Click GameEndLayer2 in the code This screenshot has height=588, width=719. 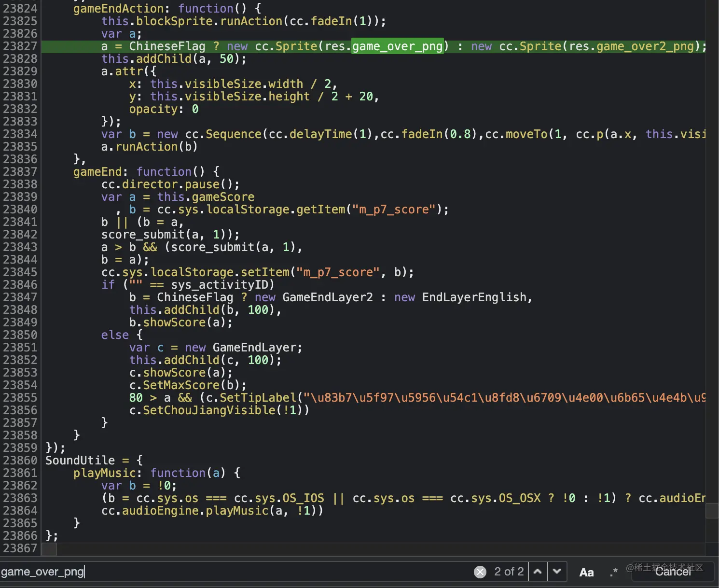[328, 297]
